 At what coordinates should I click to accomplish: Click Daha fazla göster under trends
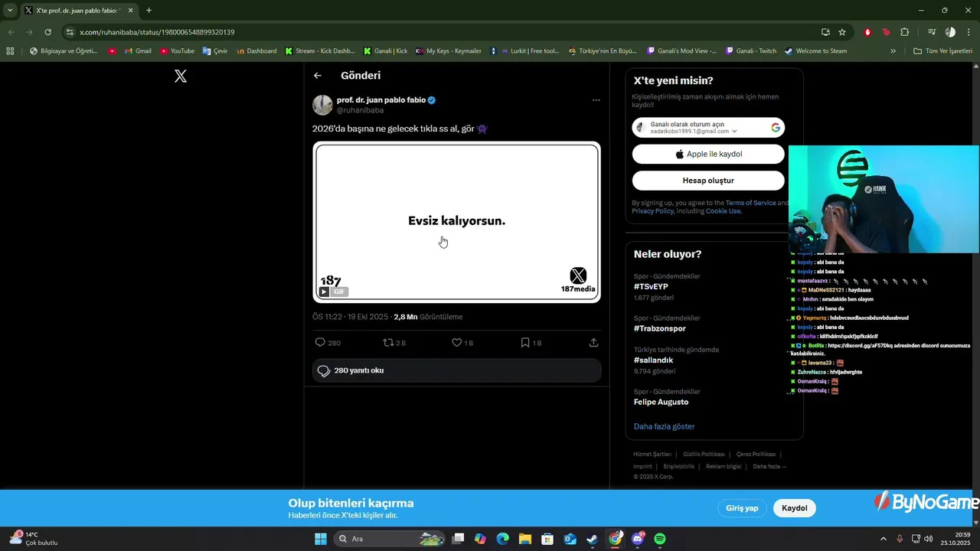(664, 426)
